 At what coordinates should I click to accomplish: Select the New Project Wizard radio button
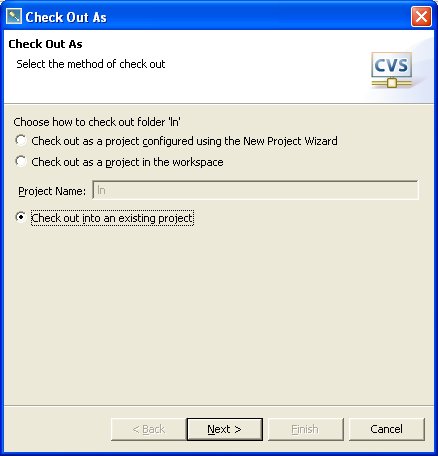[21, 140]
